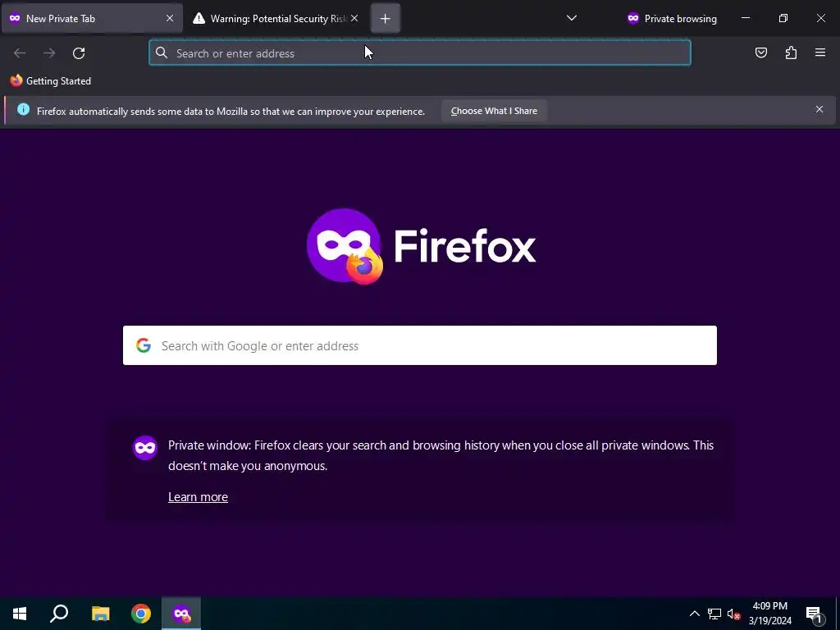Click the Private browsing indicator
The height and width of the screenshot is (630, 840).
click(672, 18)
